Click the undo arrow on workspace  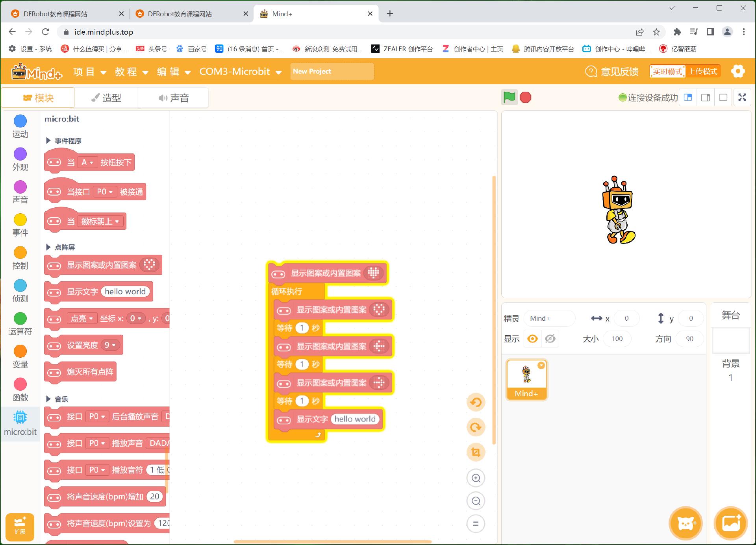coord(476,402)
